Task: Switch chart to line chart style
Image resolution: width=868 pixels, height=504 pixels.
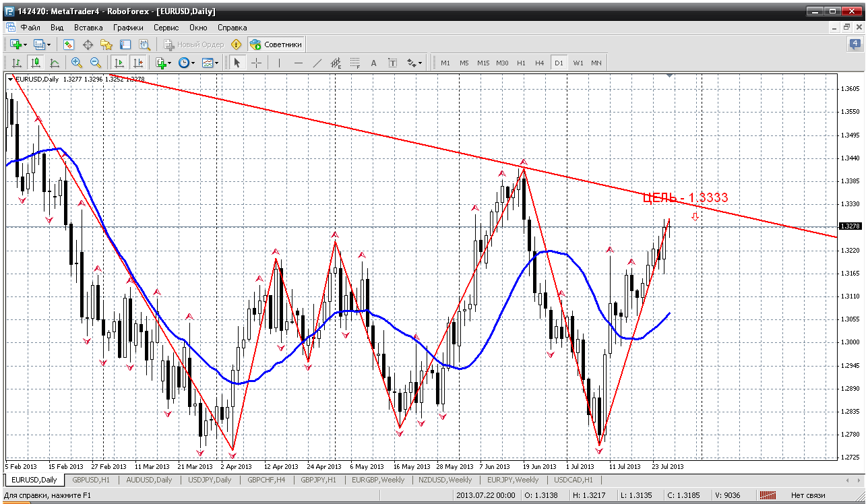Action: [55, 63]
